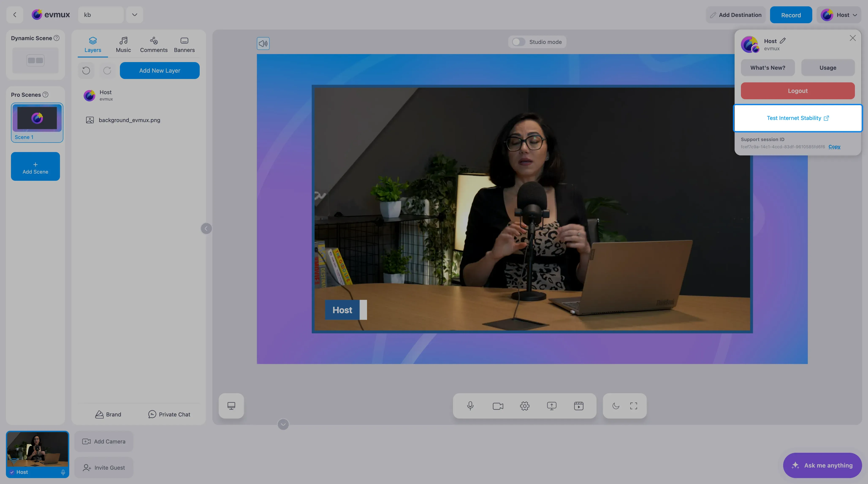
Task: Mute the monitor speaker icon
Action: tap(263, 44)
